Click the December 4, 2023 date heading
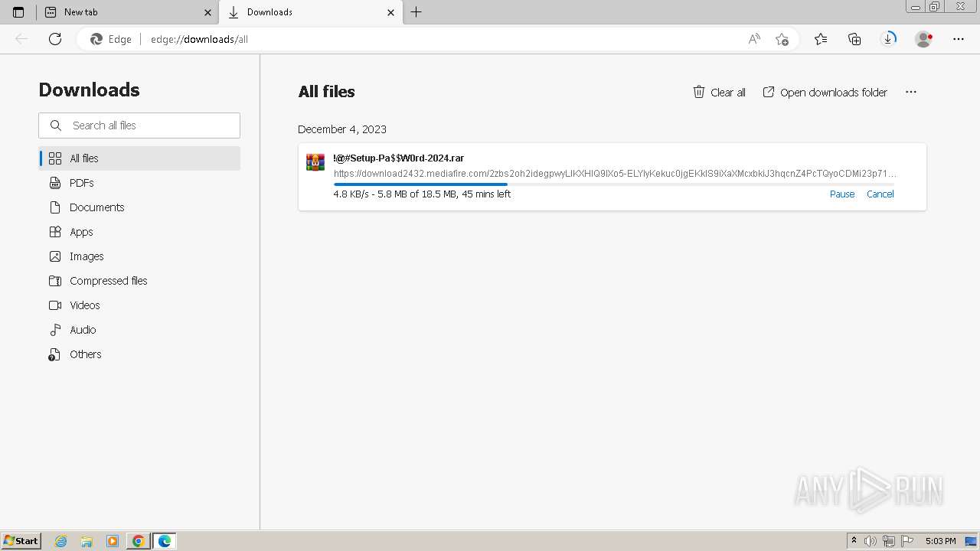Screen dimensions: 980x551 [342, 129]
